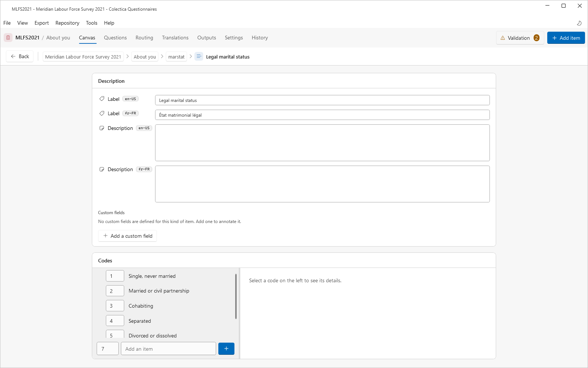This screenshot has height=368, width=588.
Task: Click the Validation count badge 2
Action: coord(537,38)
